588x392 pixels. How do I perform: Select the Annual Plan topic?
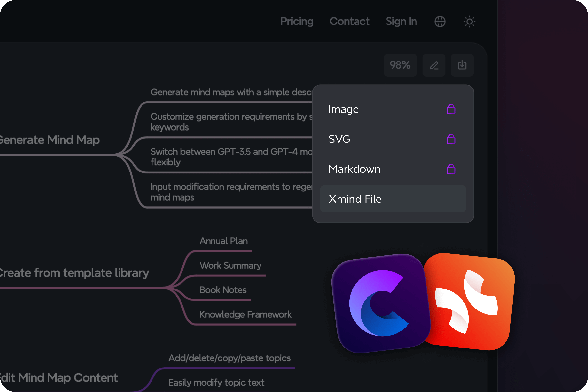coord(223,241)
